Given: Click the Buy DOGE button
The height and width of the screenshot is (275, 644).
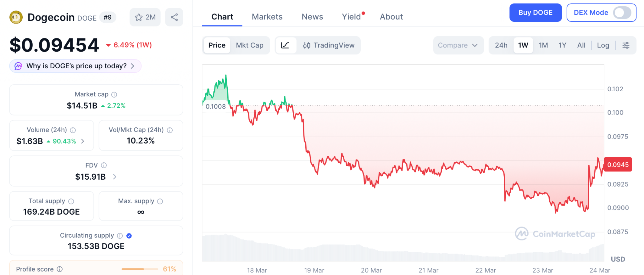Looking at the screenshot, I should click(535, 13).
